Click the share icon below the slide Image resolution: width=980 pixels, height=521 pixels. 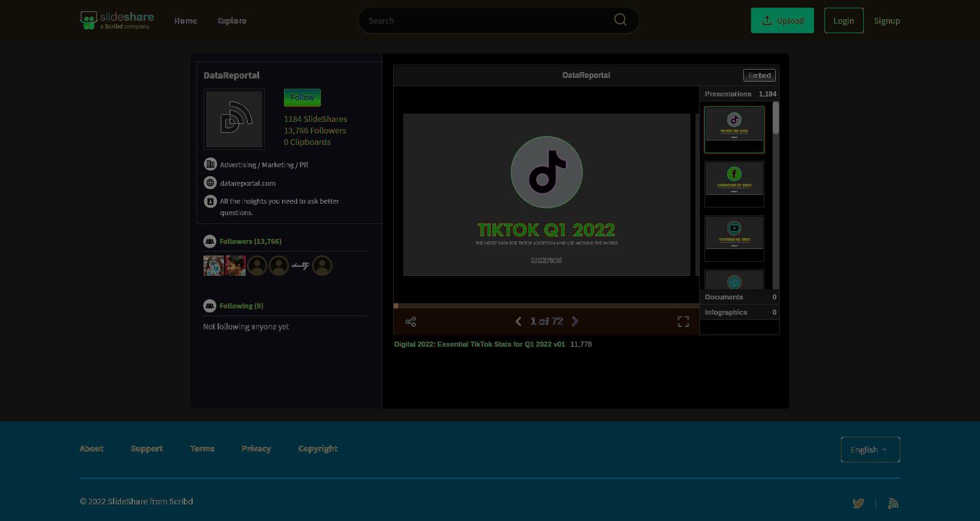click(x=411, y=322)
